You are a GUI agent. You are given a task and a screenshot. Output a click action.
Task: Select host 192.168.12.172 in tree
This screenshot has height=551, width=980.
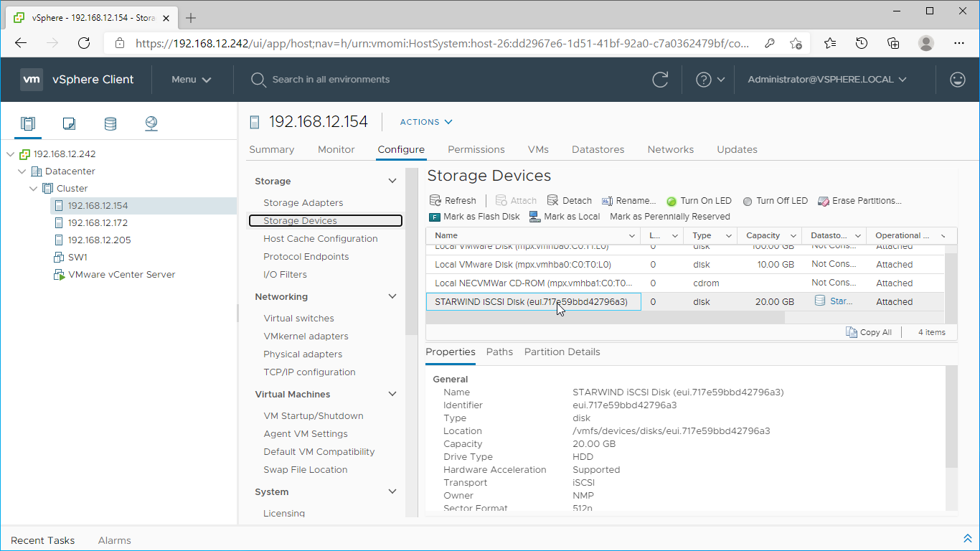click(98, 223)
